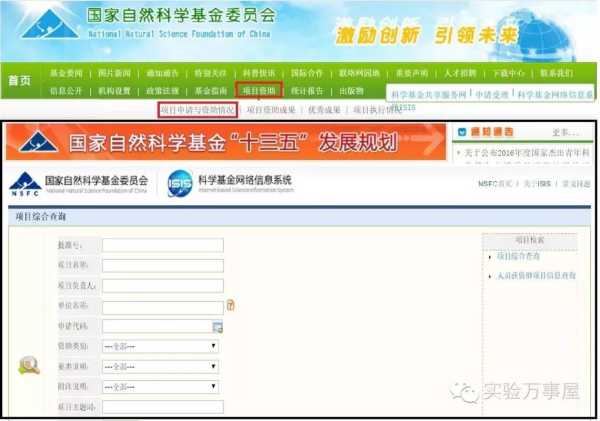Open the 基金指南 menu item
The width and height of the screenshot is (600, 421).
point(210,91)
